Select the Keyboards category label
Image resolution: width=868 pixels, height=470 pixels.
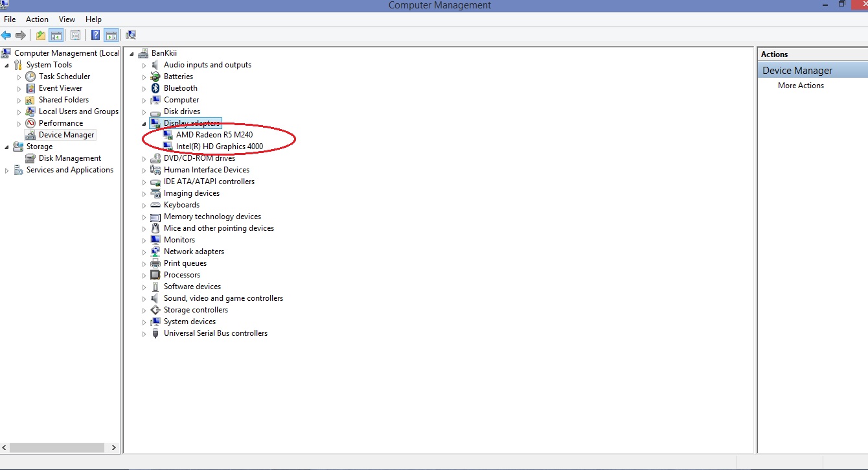click(x=181, y=205)
